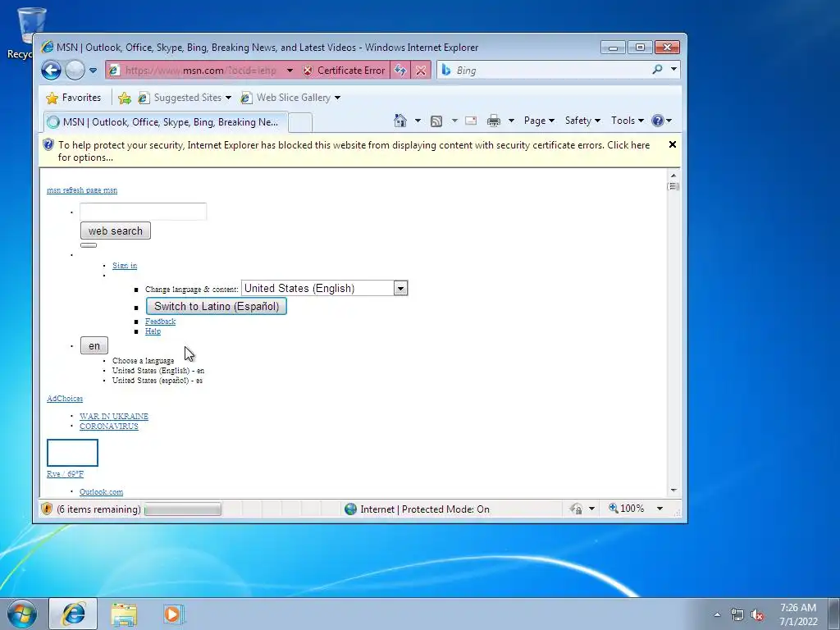Click Switch to Latino (Español) button

(217, 307)
